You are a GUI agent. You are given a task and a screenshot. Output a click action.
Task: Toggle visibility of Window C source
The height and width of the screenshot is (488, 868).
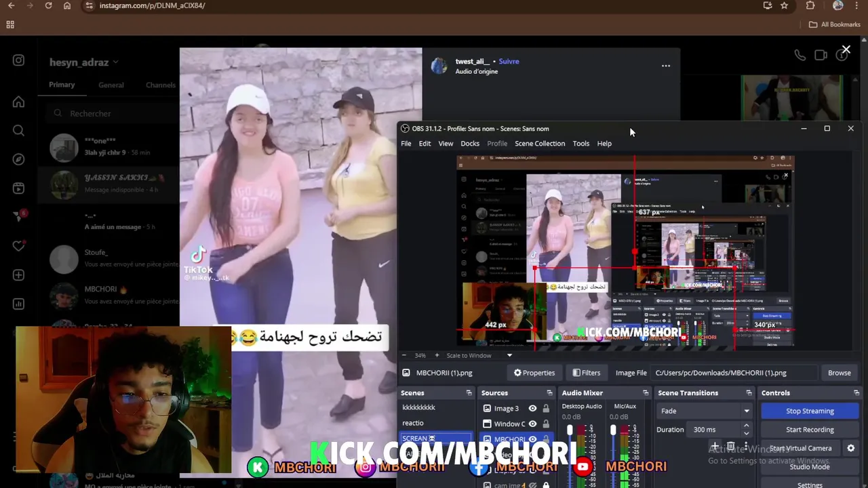click(532, 424)
